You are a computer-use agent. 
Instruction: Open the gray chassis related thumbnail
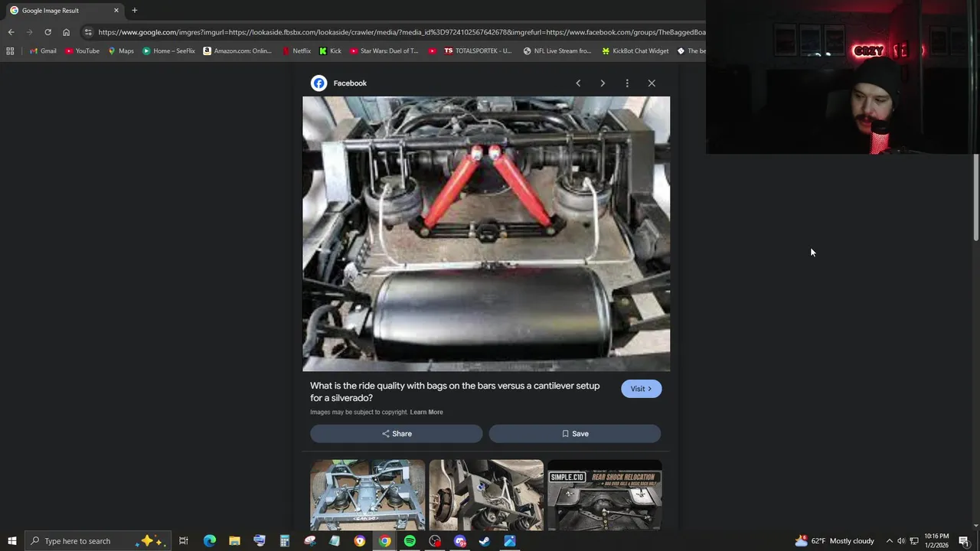(x=367, y=495)
